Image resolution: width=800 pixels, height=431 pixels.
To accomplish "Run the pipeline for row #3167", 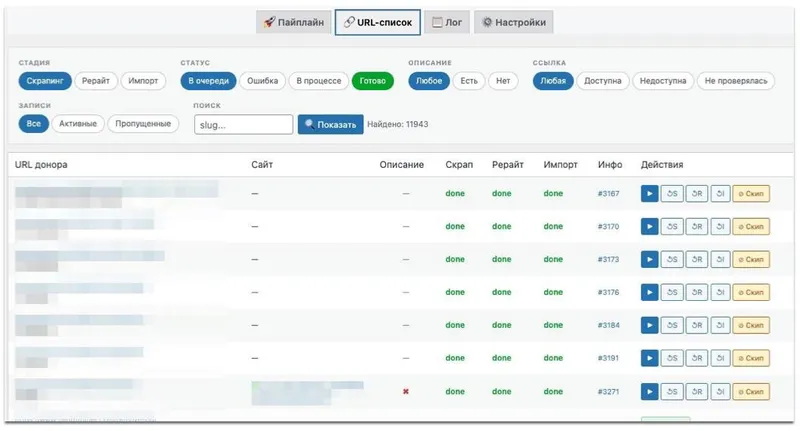I will point(649,194).
